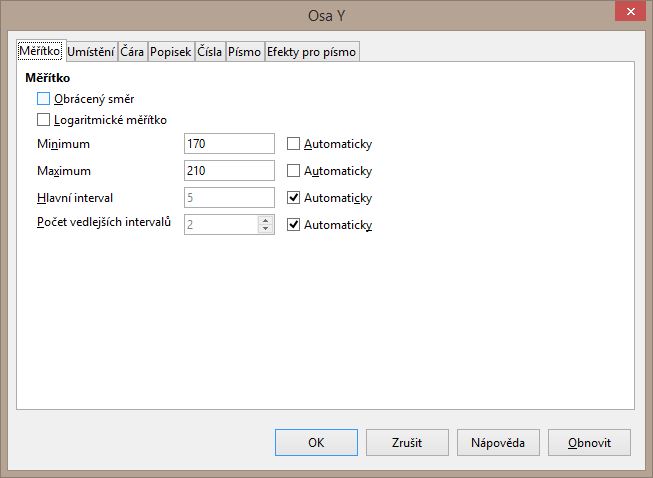Image resolution: width=653 pixels, height=478 pixels.
Task: Switch to Efekty pro písmo tab
Action: pyautogui.click(x=311, y=51)
